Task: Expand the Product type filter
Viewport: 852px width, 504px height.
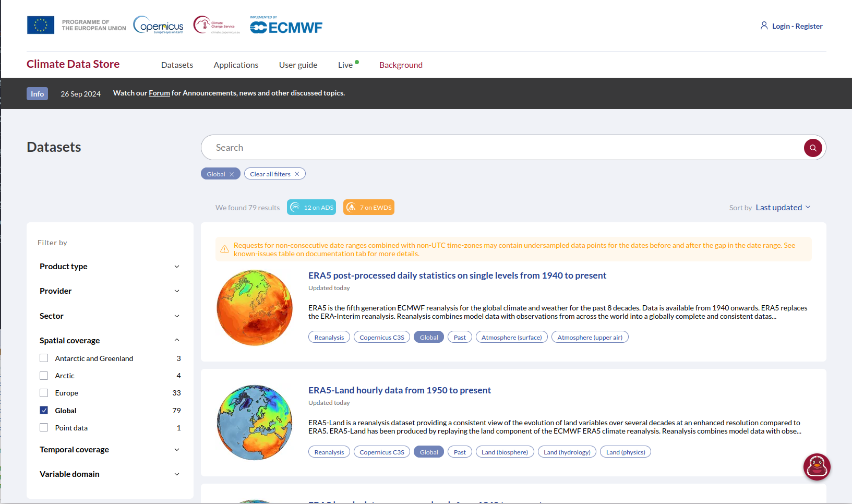Action: coord(110,267)
